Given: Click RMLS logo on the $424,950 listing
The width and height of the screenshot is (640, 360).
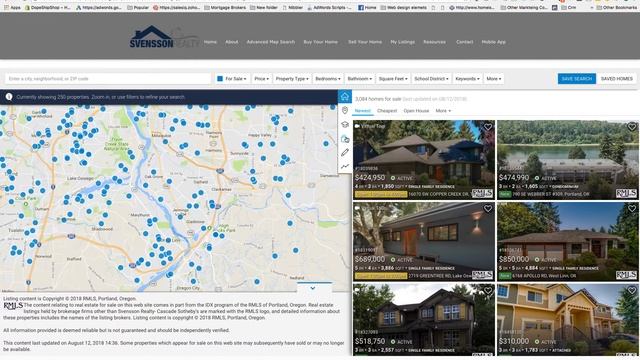Looking at the screenshot, I should click(x=482, y=193).
